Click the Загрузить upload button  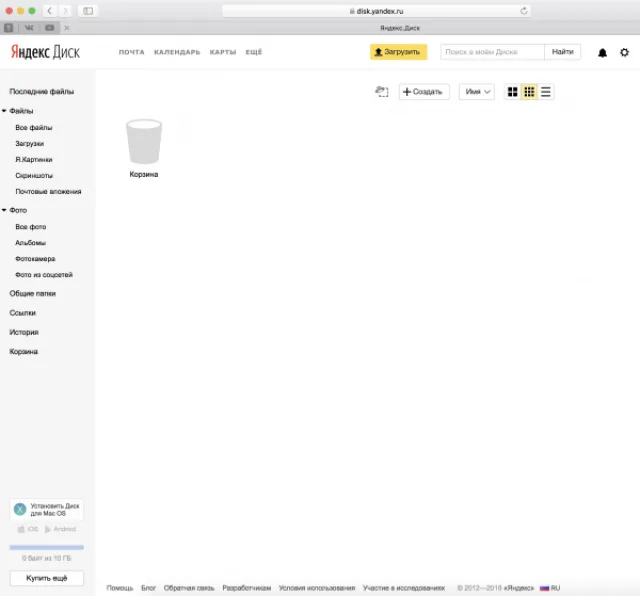click(x=398, y=52)
